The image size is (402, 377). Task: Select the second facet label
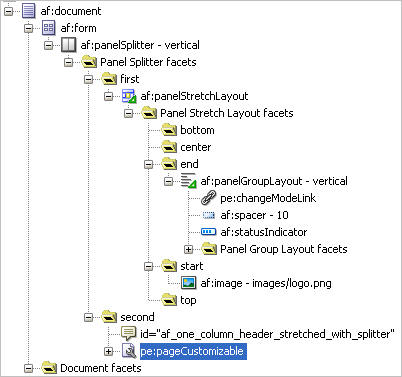point(137,317)
